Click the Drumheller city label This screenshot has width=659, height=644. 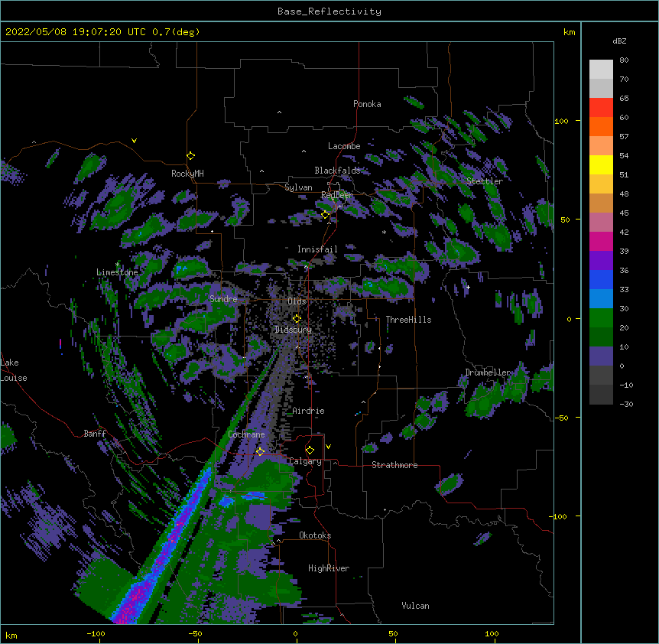[489, 372]
